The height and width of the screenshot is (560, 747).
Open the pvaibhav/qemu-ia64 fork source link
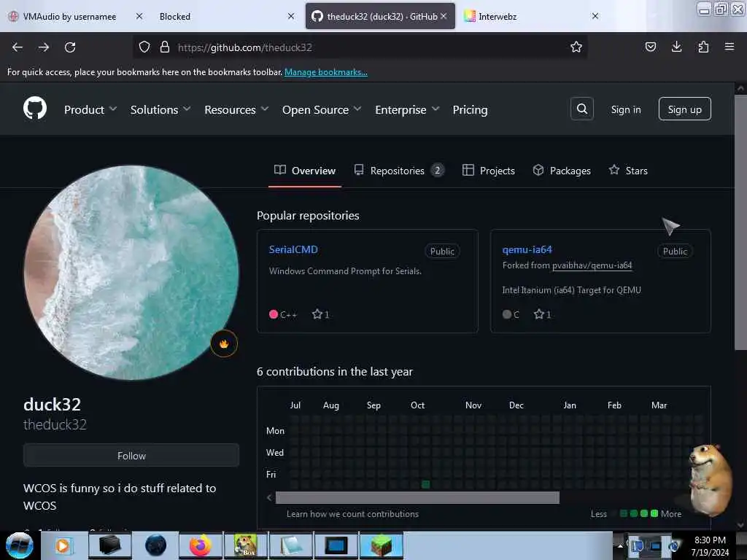coord(592,265)
